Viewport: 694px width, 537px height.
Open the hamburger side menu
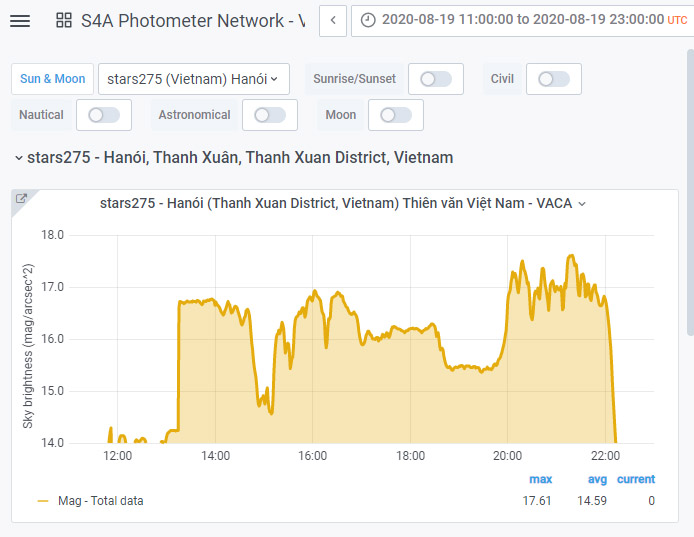(20, 21)
